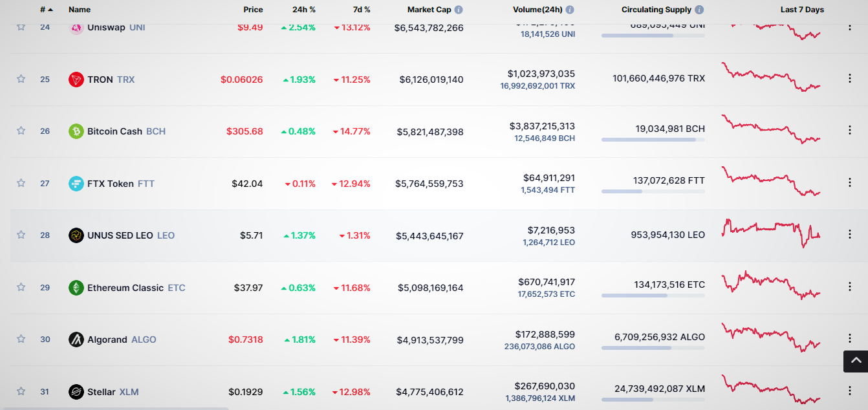Click the Circulating Supply info icon
The width and height of the screenshot is (868, 410).
click(699, 10)
